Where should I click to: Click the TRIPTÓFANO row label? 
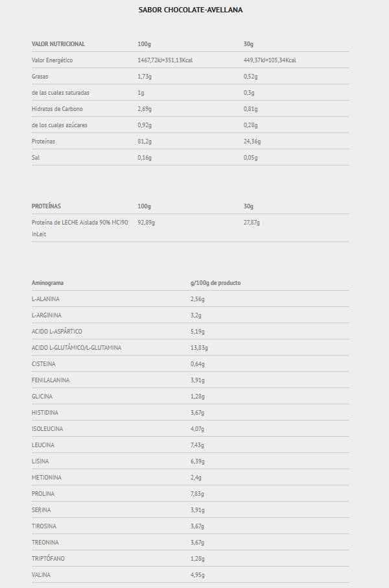pos(48,559)
